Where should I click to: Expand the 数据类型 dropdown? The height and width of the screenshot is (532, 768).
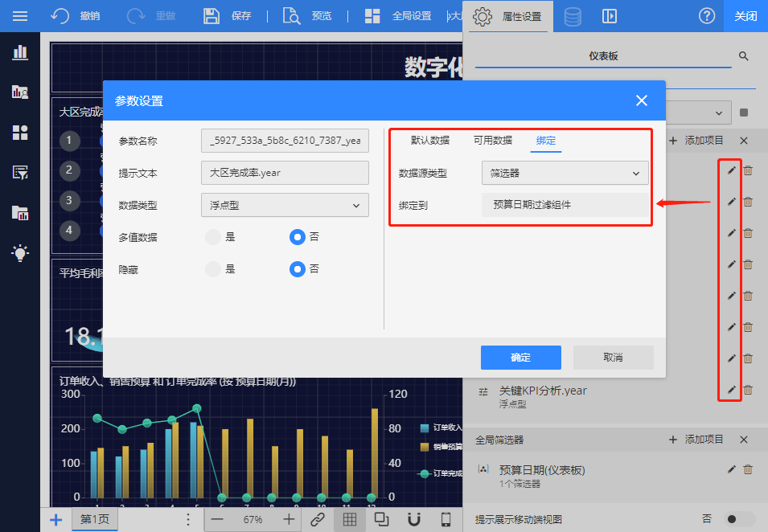[x=285, y=206]
